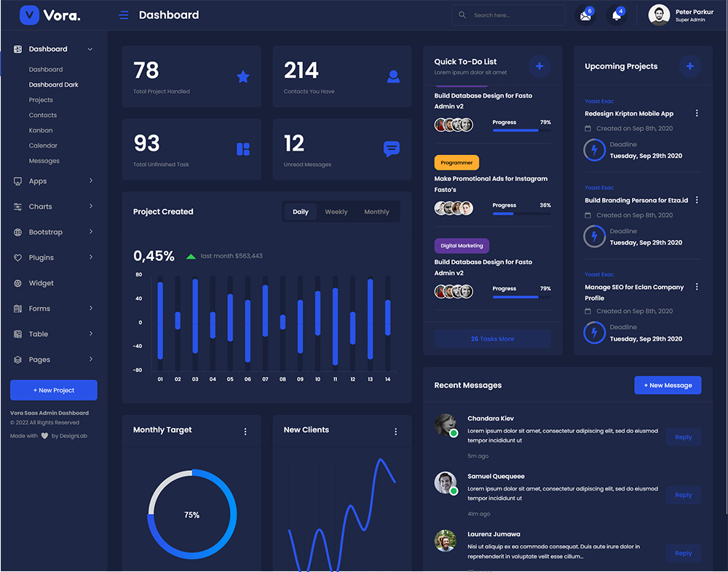
Task: Click the search input field
Action: coord(515,15)
